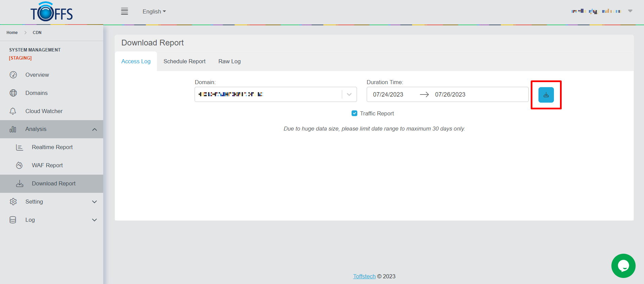
Task: Click the Domains globe icon
Action: click(13, 93)
